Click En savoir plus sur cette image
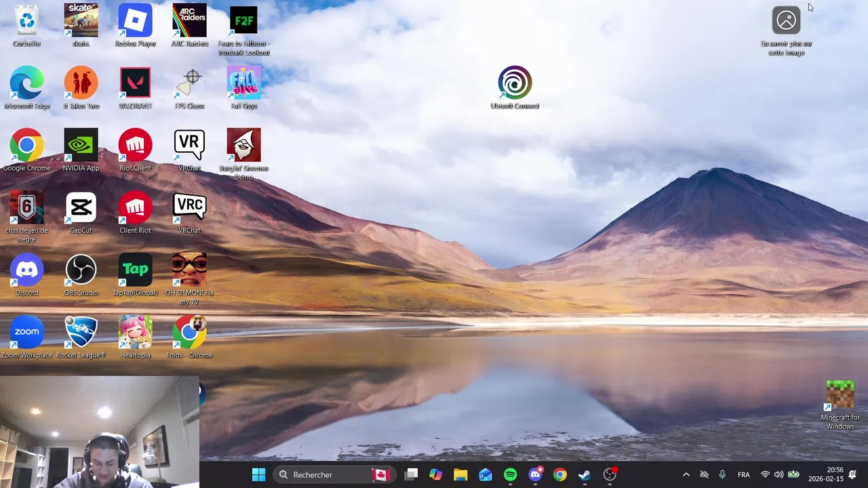This screenshot has height=488, width=868. click(x=786, y=30)
